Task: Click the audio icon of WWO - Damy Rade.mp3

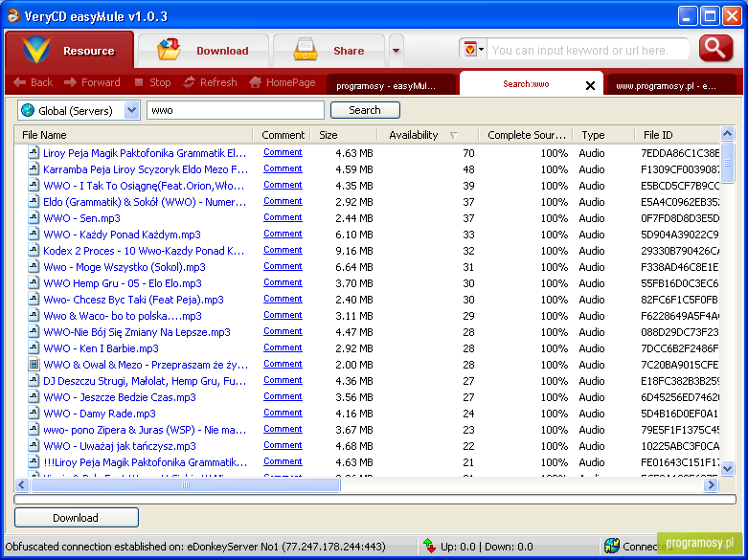Action: pyautogui.click(x=34, y=413)
